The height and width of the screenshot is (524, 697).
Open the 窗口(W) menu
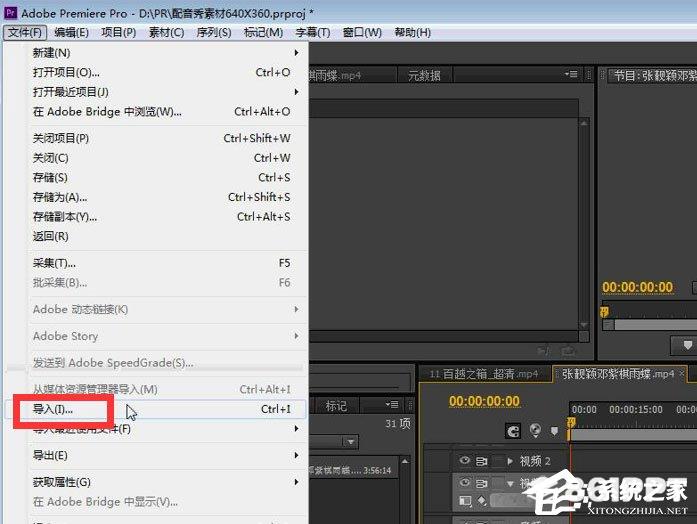pos(362,32)
